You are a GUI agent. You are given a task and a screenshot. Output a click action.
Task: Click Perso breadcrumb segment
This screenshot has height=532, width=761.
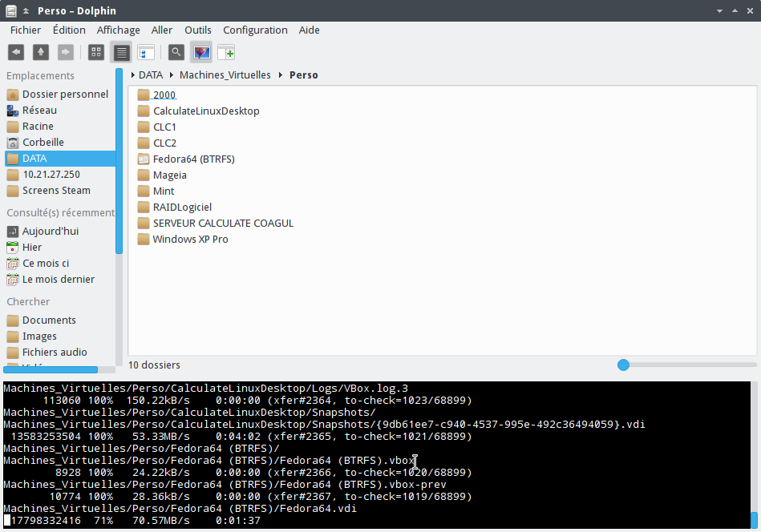[x=304, y=75]
